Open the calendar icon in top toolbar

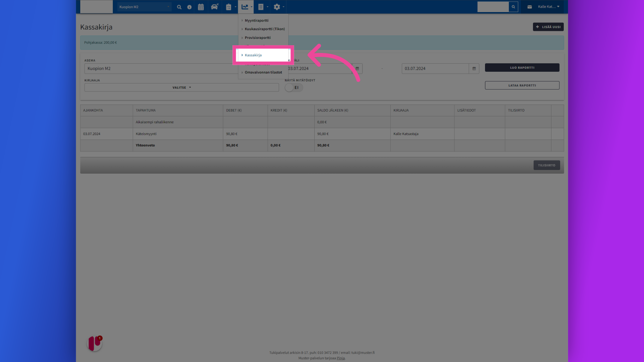click(201, 7)
